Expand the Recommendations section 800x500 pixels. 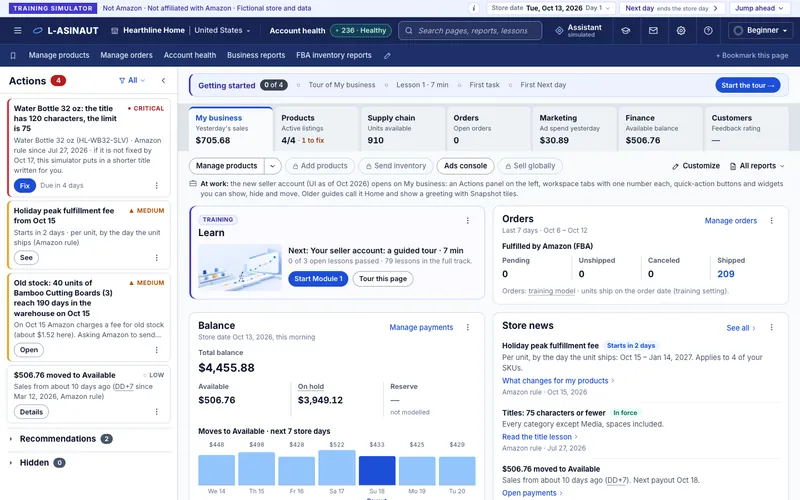point(60,439)
